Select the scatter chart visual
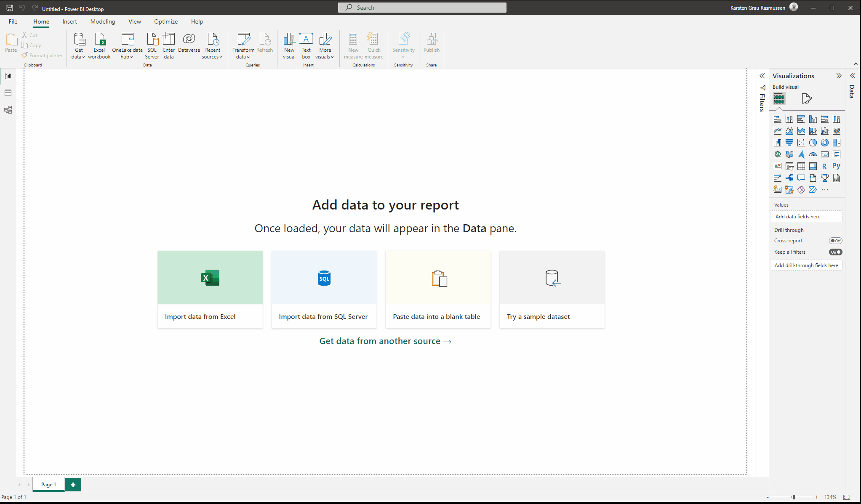This screenshot has width=861, height=504. 801,143
